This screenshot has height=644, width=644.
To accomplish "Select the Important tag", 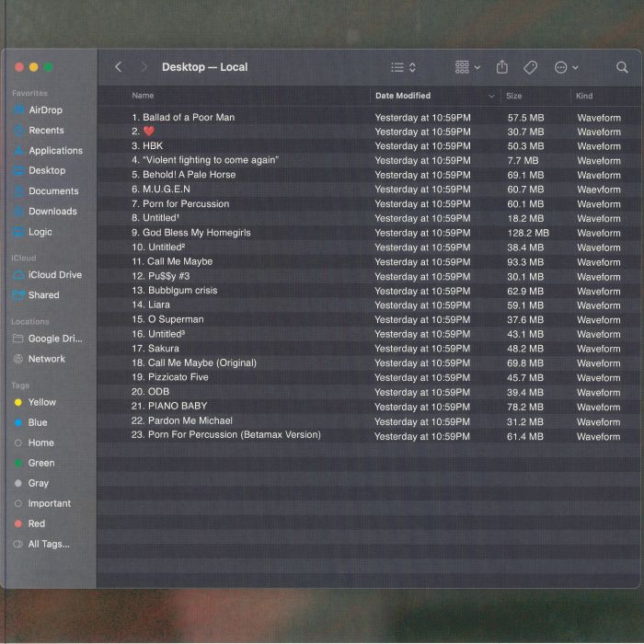I will pyautogui.click(x=42, y=503).
